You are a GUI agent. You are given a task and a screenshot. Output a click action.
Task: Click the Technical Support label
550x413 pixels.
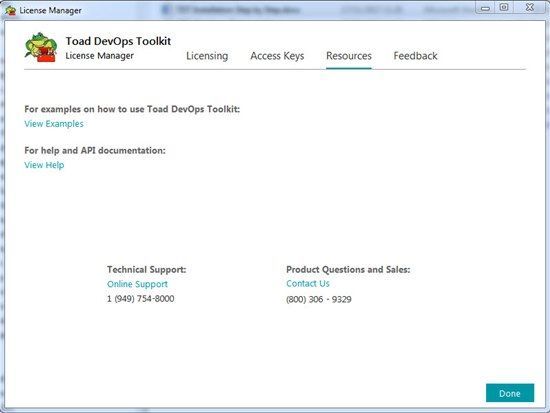(x=147, y=269)
